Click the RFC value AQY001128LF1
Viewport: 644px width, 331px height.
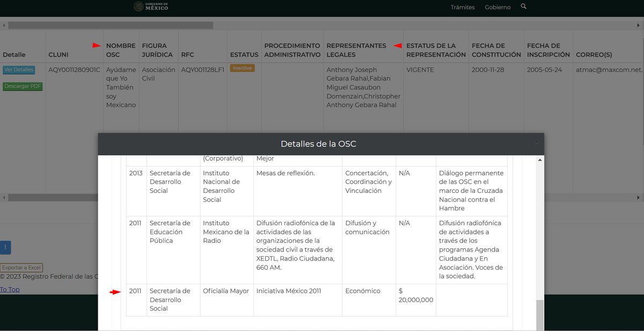pyautogui.click(x=202, y=70)
